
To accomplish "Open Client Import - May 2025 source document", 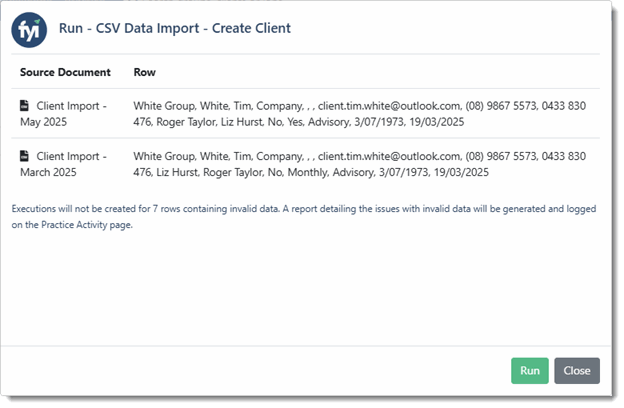I will point(64,114).
